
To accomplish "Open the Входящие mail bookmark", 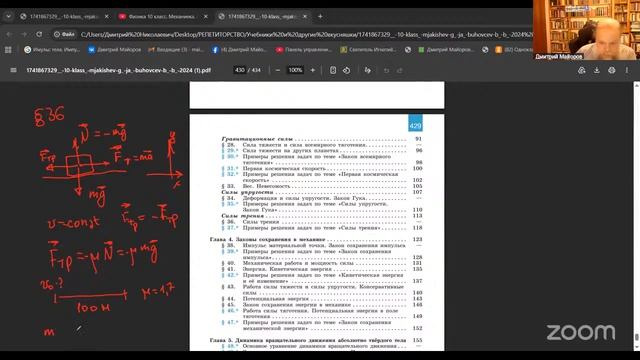I will [x=176, y=50].
